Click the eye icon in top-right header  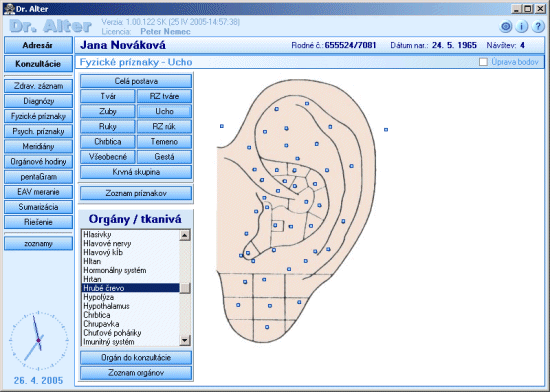505,27
